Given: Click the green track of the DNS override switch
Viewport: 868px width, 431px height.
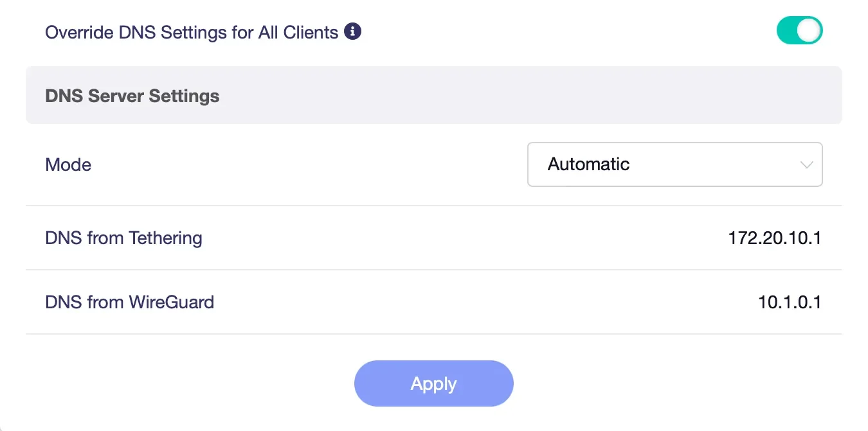Looking at the screenshot, I should coord(786,31).
